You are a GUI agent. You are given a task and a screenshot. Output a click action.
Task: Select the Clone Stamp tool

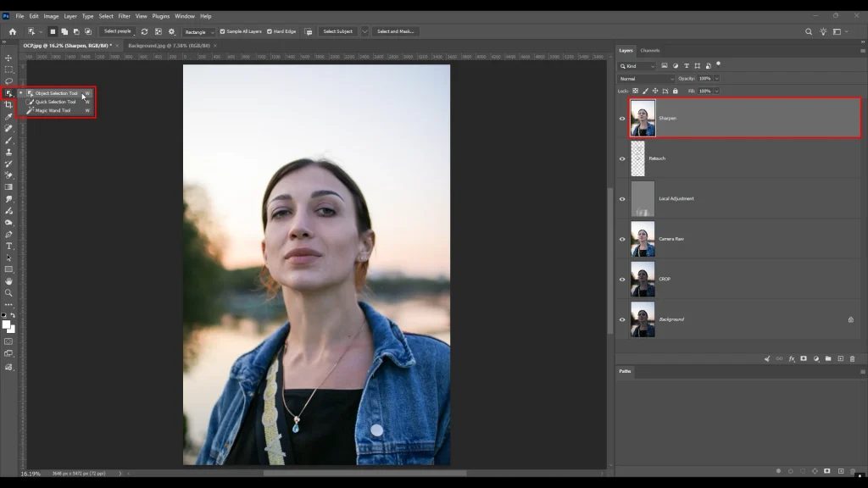[8, 152]
